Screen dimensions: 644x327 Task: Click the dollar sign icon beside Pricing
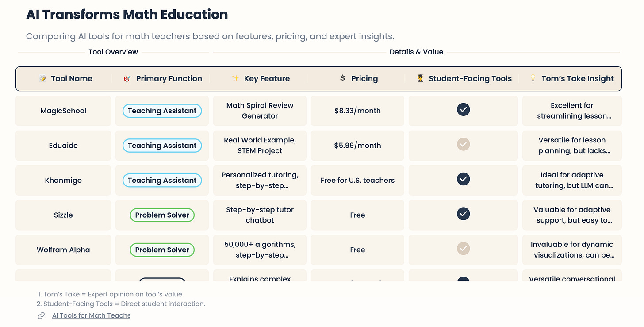click(x=342, y=79)
